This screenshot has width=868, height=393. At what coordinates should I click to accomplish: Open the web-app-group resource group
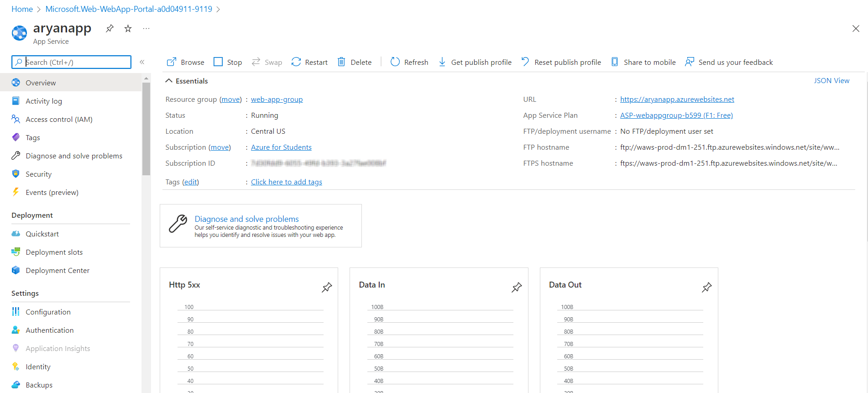point(277,100)
